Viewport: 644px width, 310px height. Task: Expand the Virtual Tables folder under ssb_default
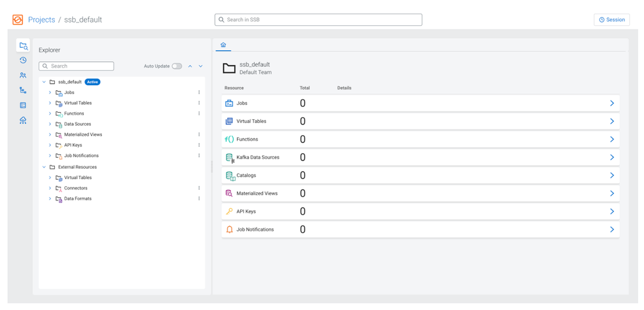click(x=50, y=103)
